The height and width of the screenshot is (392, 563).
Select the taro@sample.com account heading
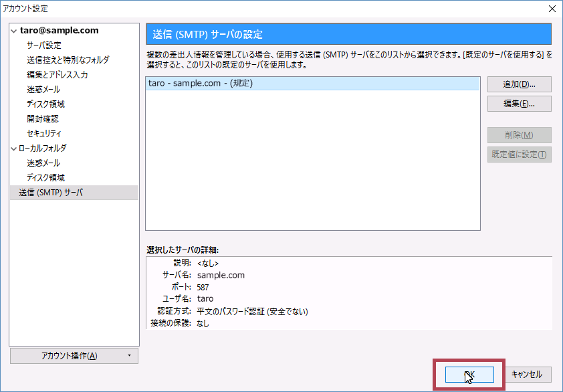59,31
